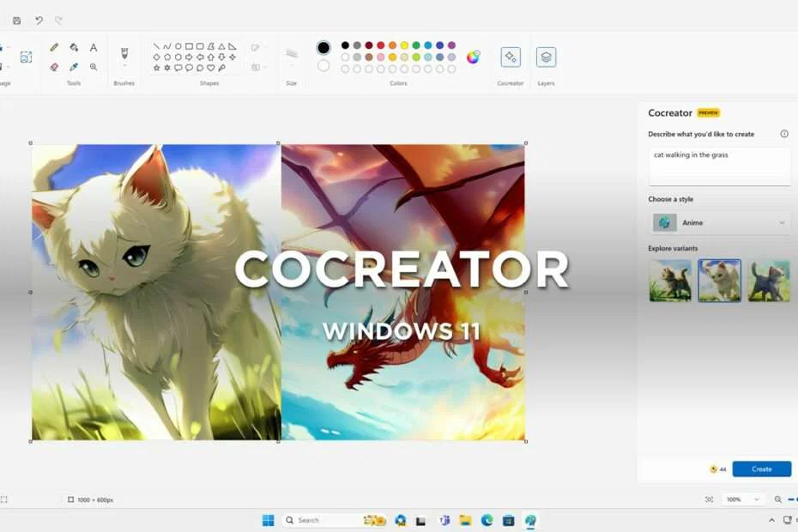
Task: Select the Magnifier tool
Action: click(94, 66)
